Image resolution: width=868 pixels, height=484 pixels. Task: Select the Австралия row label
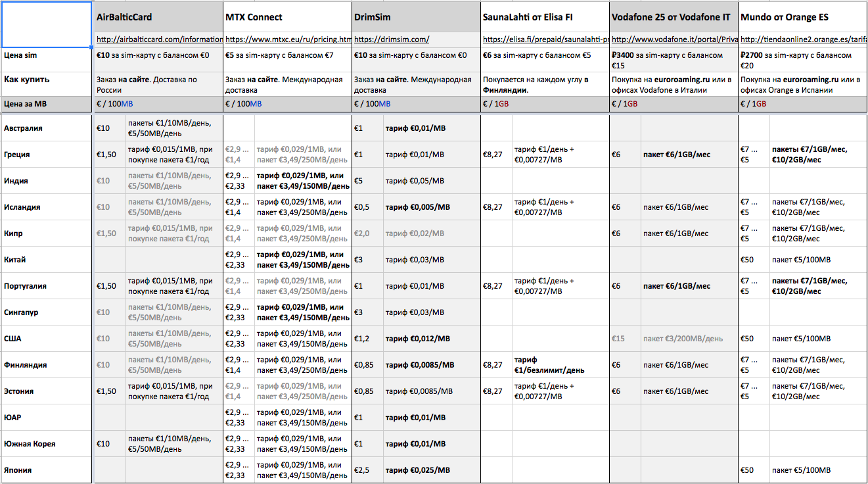[x=46, y=128]
